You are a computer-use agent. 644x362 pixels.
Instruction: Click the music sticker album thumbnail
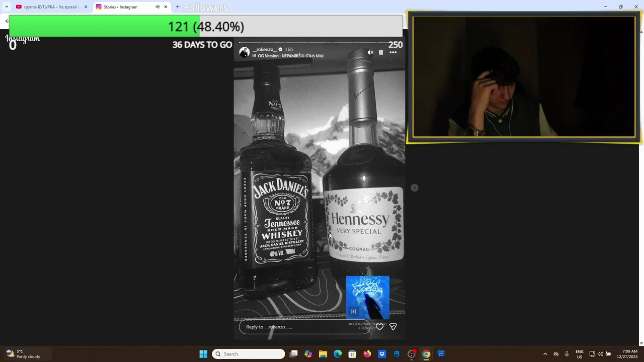pos(367,297)
